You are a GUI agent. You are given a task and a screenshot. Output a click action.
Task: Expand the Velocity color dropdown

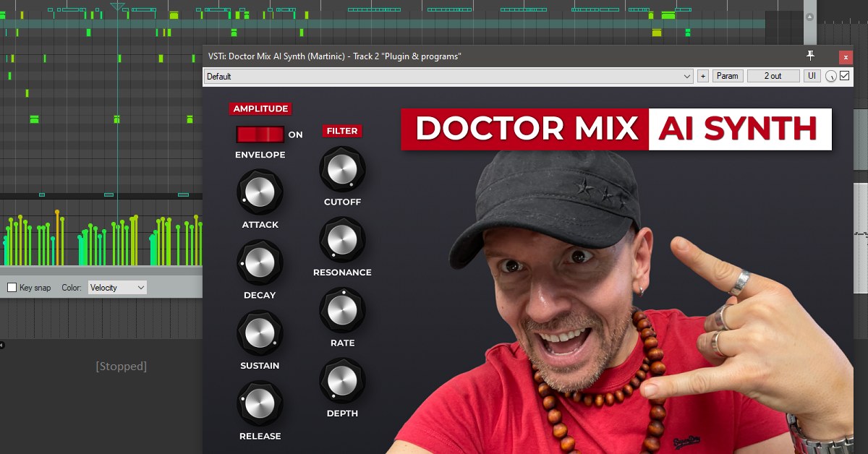[117, 288]
